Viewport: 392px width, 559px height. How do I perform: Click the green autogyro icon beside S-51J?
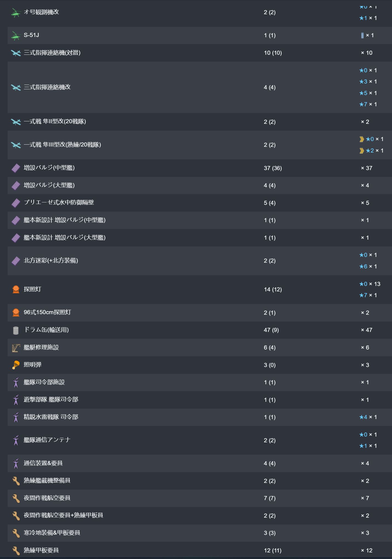point(16,36)
